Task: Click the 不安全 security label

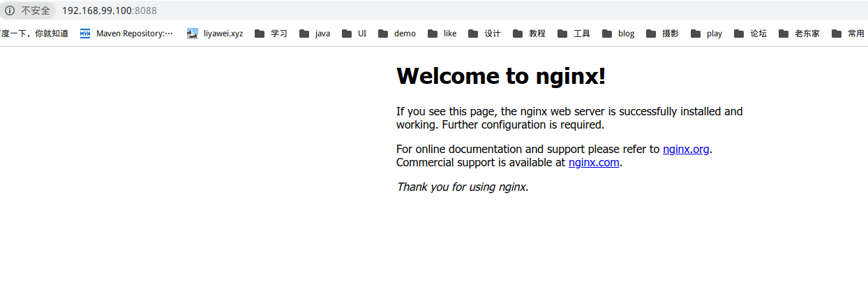Action: pos(36,10)
